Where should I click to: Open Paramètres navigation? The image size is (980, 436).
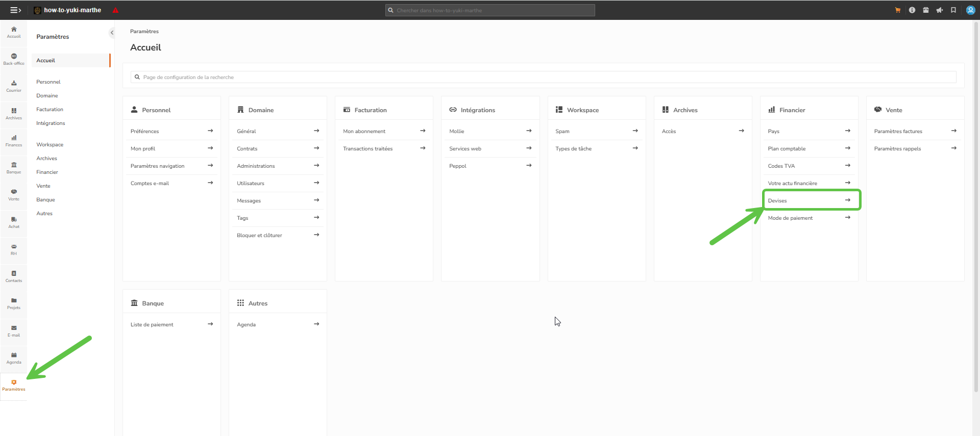point(172,166)
